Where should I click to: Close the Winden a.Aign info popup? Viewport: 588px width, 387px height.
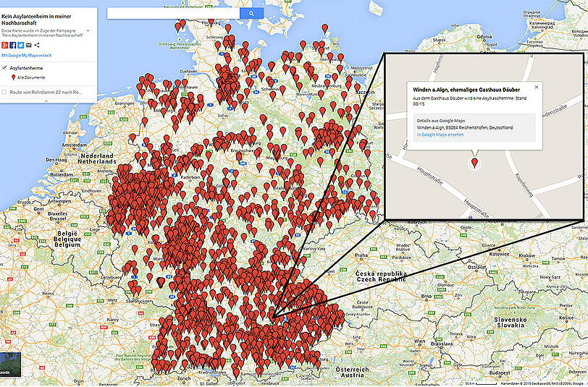pyautogui.click(x=536, y=86)
